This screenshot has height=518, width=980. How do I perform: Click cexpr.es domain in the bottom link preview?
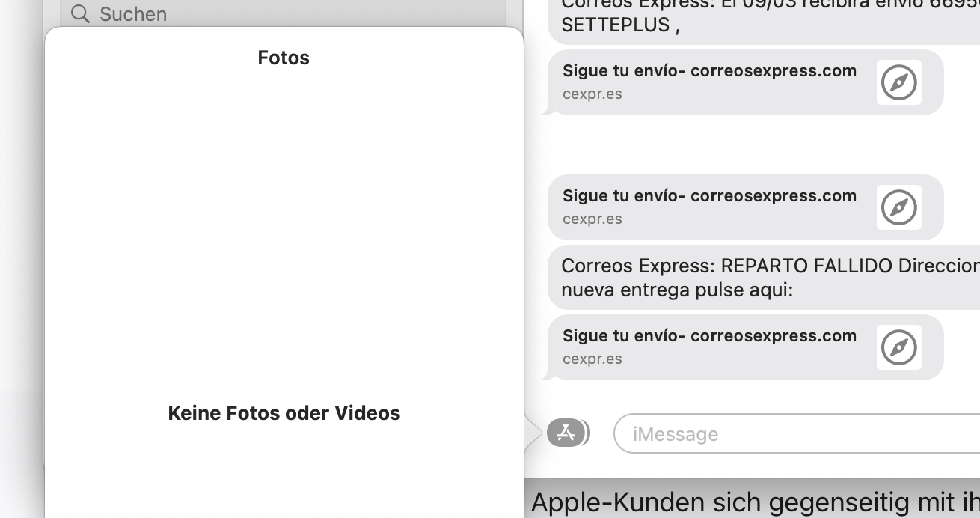pos(592,359)
